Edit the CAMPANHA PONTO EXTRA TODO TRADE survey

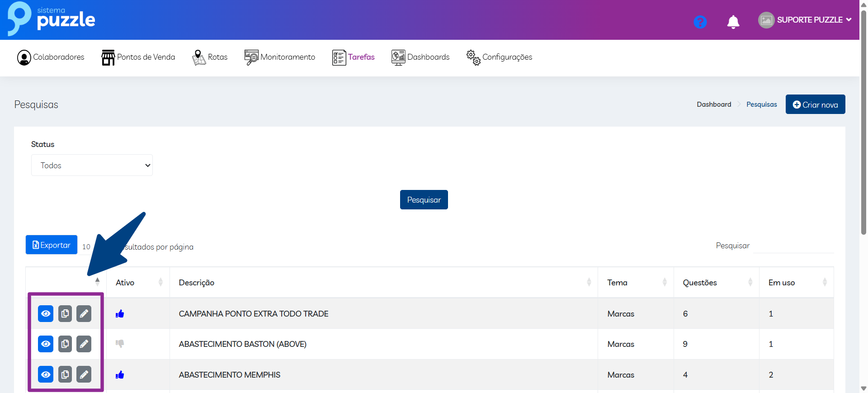pyautogui.click(x=84, y=313)
